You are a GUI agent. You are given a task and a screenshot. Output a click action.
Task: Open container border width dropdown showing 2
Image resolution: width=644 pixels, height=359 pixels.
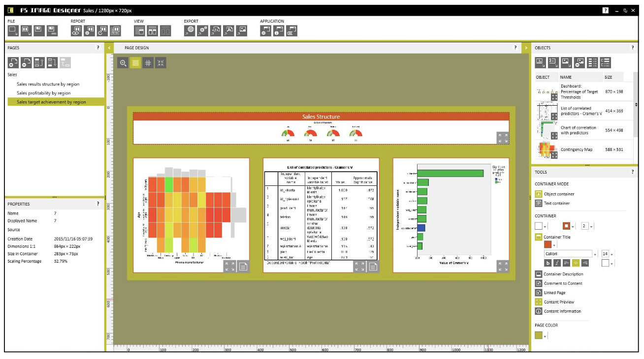591,226
